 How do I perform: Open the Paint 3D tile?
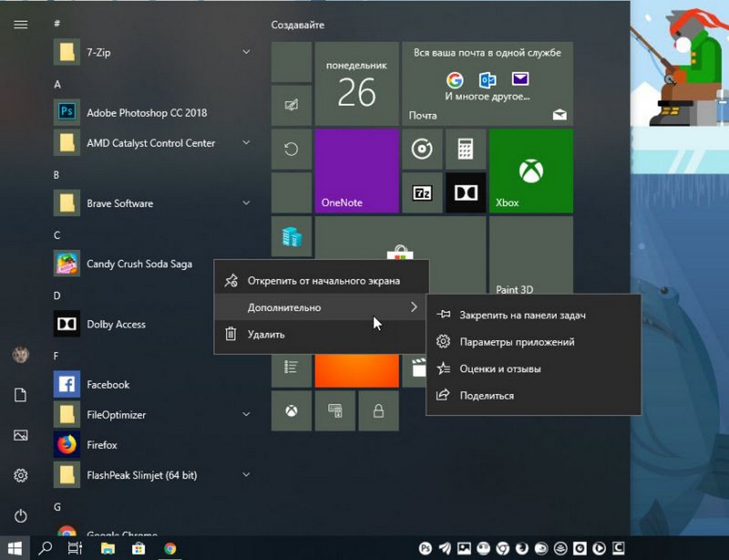tap(531, 256)
